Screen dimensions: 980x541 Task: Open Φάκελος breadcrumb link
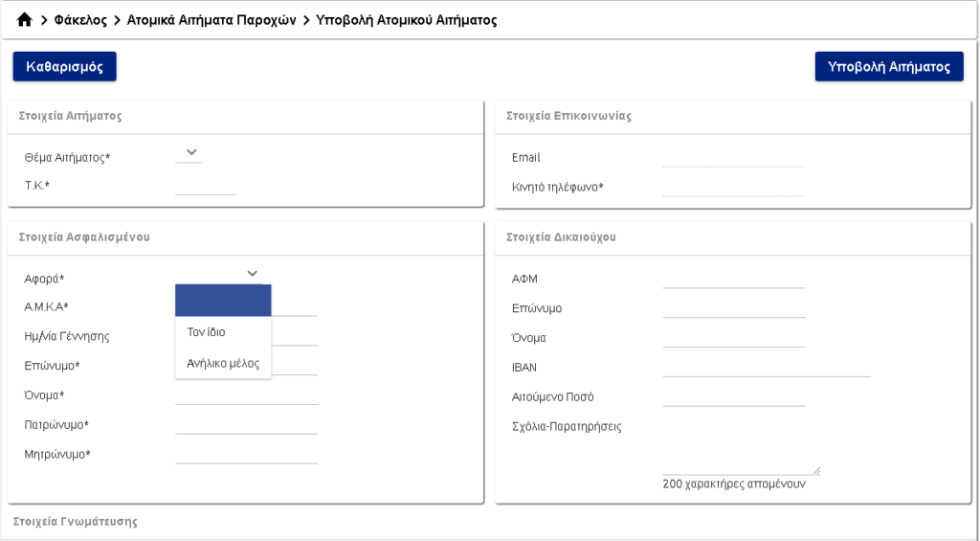coord(80,20)
